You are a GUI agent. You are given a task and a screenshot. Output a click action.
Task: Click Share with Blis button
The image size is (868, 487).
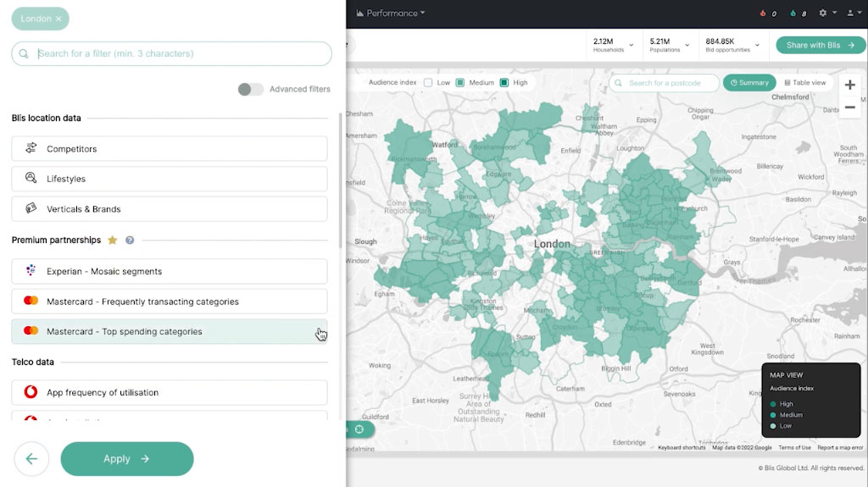tap(821, 46)
